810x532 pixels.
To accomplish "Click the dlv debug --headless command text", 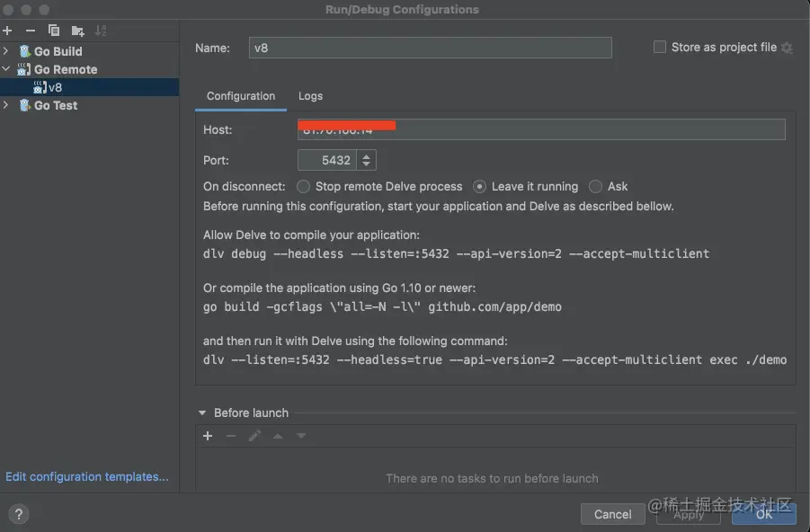I will 456,253.
